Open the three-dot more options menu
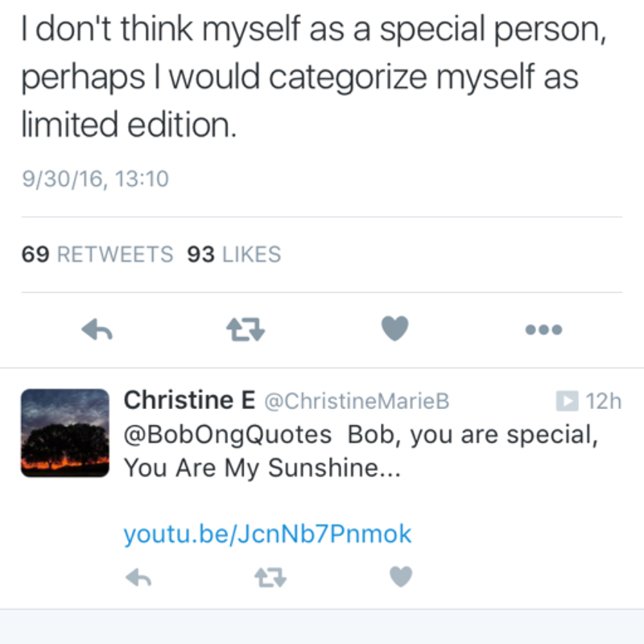 pos(543,329)
